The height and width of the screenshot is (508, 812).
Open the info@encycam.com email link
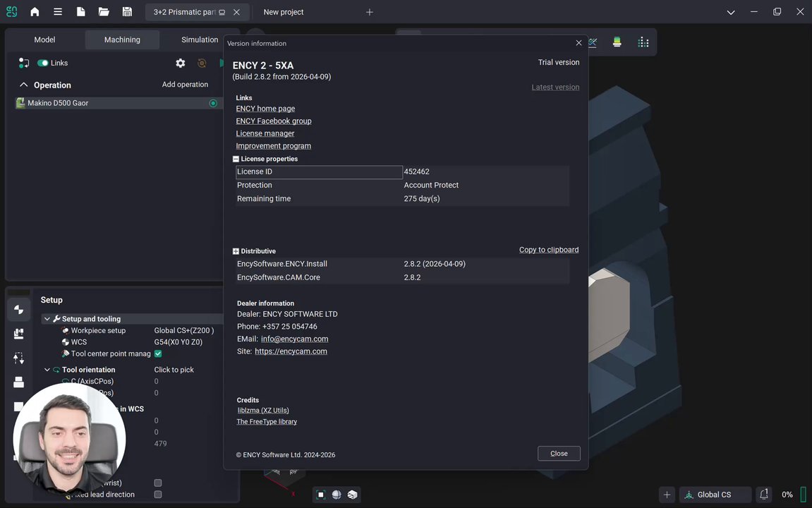pyautogui.click(x=295, y=339)
